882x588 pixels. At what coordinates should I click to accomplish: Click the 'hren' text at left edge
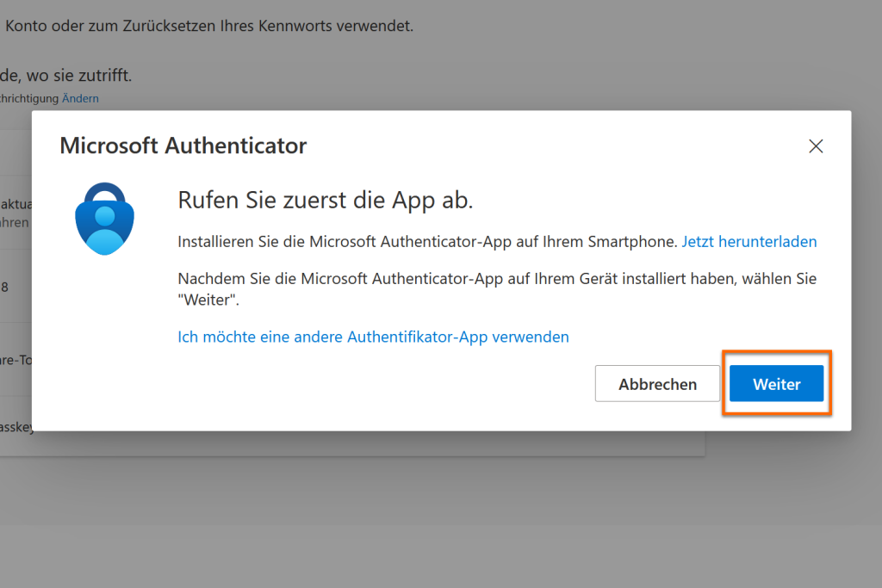coord(15,222)
